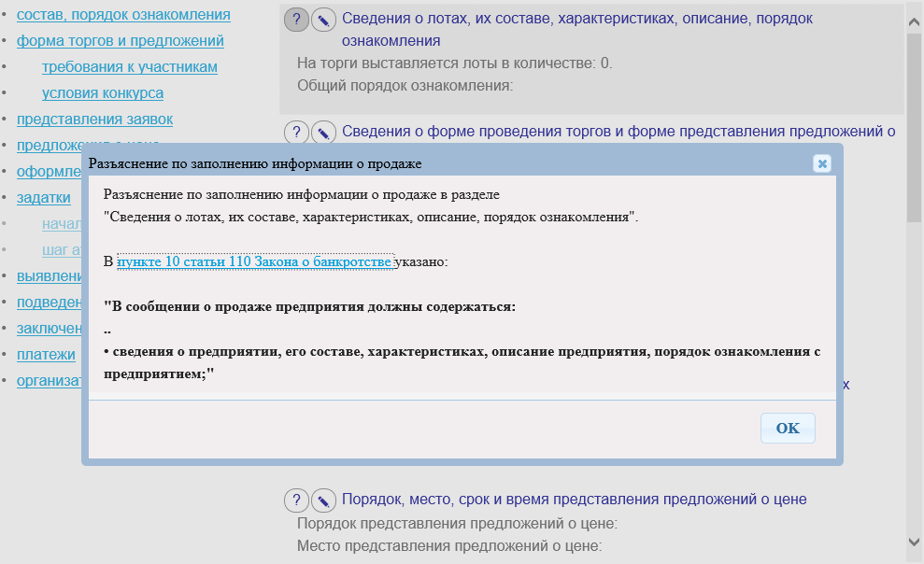
Task: Open the 'представления заявок' sidebar link
Action: tap(94, 120)
